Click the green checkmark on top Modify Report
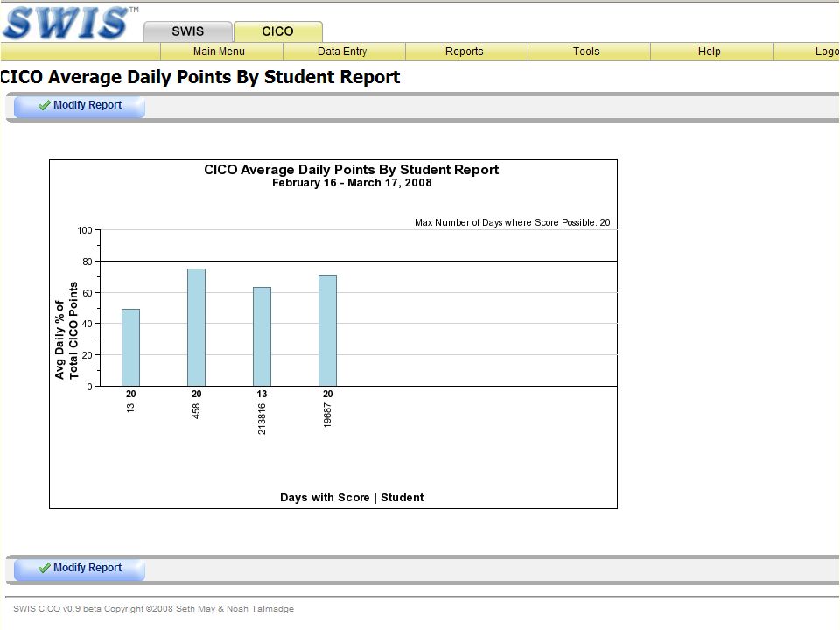The height and width of the screenshot is (630, 840). [x=45, y=106]
